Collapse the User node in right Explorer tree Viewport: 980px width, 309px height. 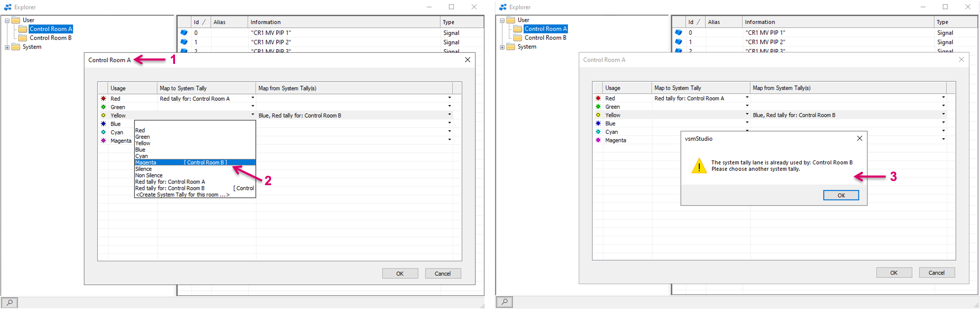click(502, 20)
